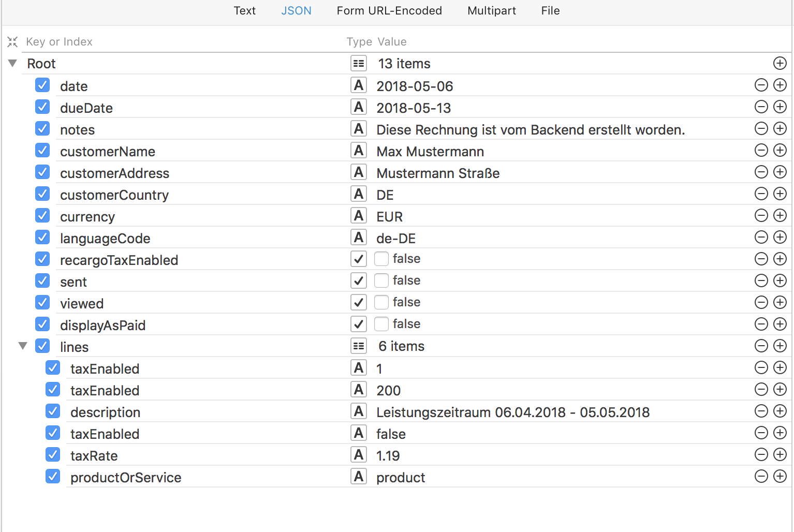The width and height of the screenshot is (794, 532).
Task: Add a row after currency with plus icon
Action: pyautogui.click(x=780, y=215)
